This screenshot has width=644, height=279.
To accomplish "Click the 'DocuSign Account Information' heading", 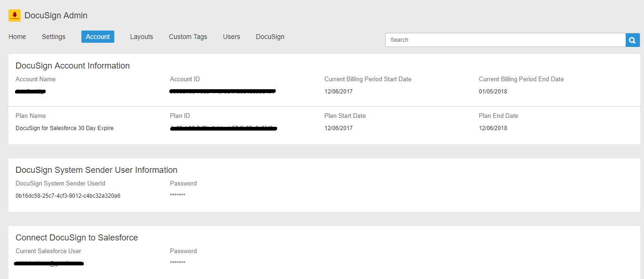I will pos(72,65).
